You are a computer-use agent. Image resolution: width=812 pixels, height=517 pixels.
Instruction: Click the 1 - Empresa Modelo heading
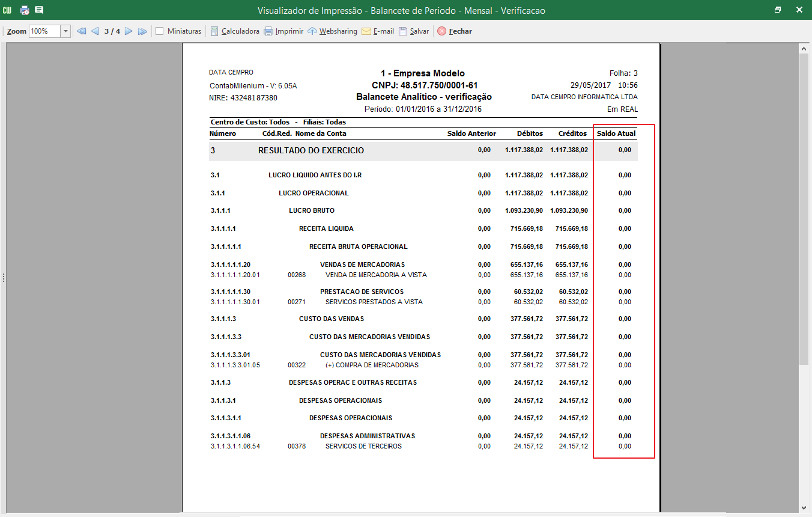coord(423,73)
